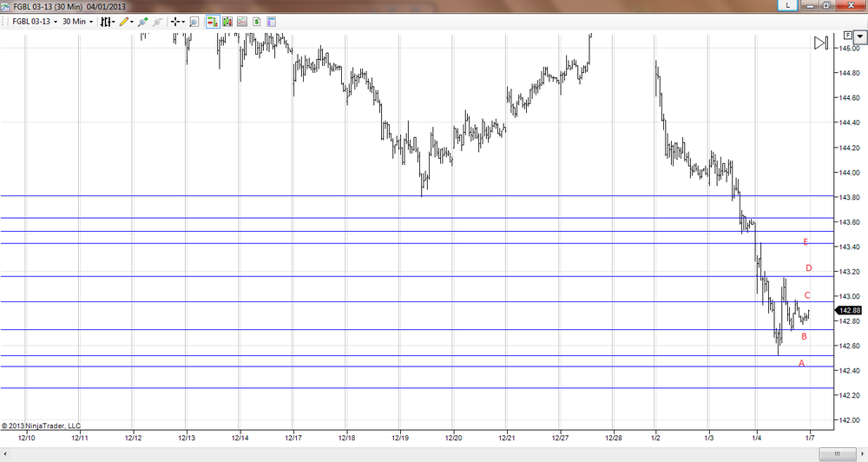Click the scroll-to-latest-bar arrow icon
Image resolution: width=868 pixels, height=462 pixels.
[x=821, y=43]
